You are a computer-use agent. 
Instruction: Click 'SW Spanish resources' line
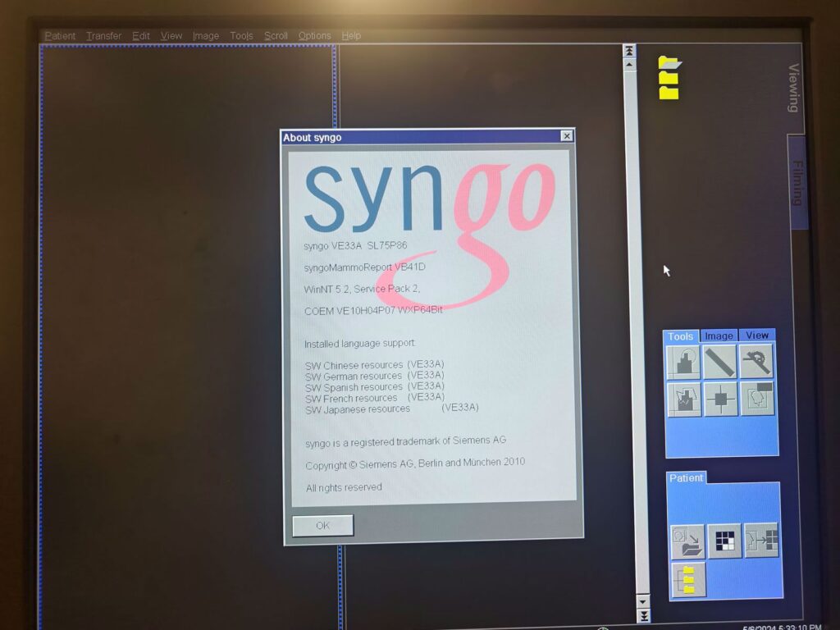tap(374, 387)
